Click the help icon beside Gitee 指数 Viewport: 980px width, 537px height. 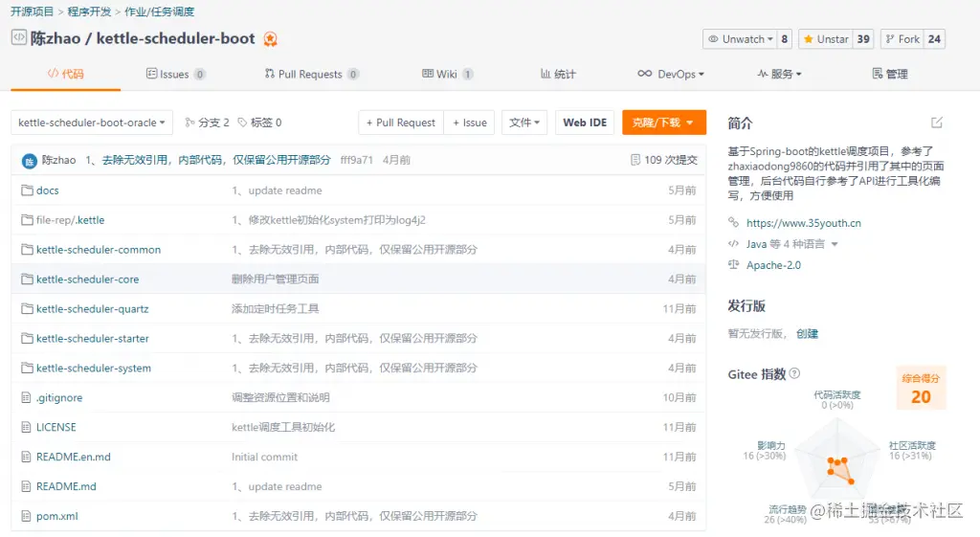click(x=794, y=373)
